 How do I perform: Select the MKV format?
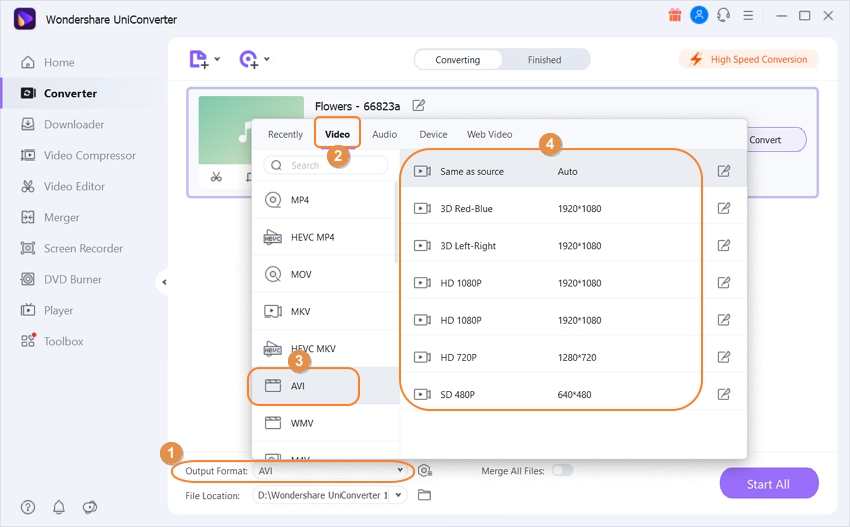click(x=326, y=312)
